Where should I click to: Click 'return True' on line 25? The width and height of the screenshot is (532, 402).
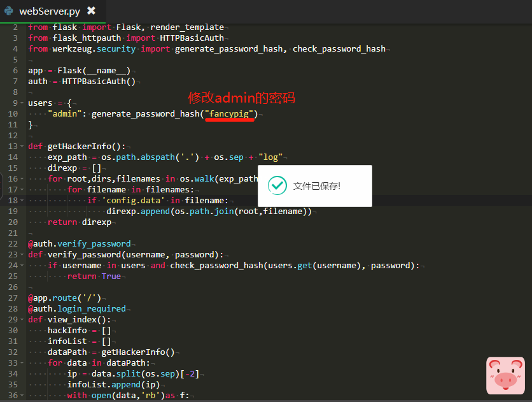(94, 276)
